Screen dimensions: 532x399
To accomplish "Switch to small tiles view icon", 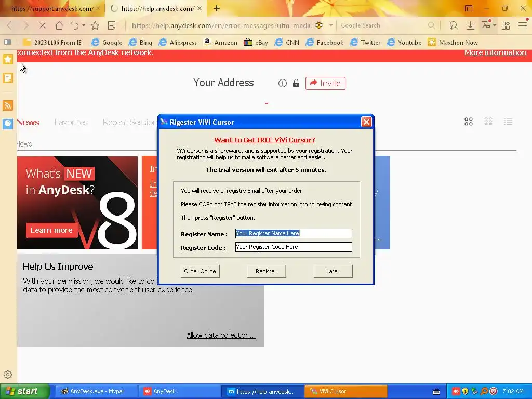I will pyautogui.click(x=488, y=122).
